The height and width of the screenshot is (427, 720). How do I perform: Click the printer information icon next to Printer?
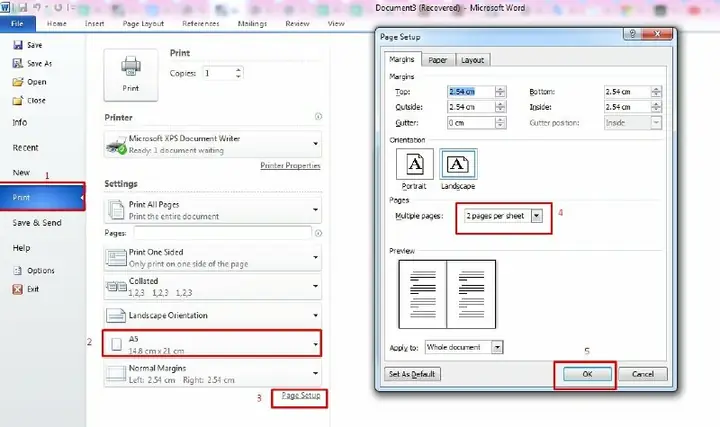tap(318, 117)
